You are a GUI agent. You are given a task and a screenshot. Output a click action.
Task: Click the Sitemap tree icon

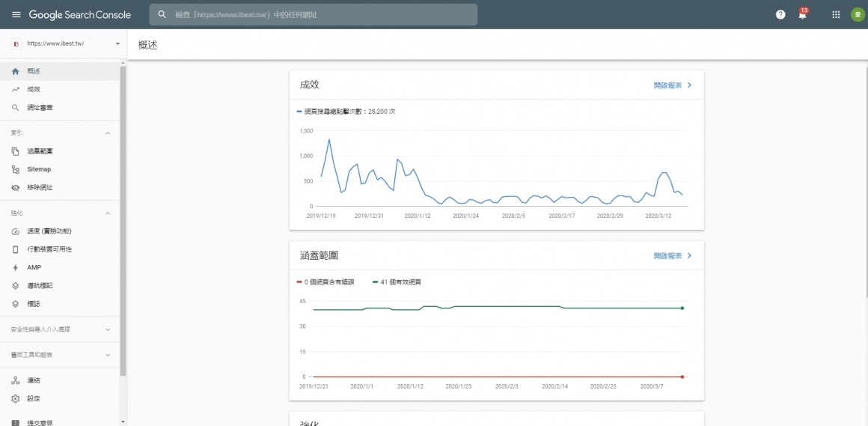[16, 169]
